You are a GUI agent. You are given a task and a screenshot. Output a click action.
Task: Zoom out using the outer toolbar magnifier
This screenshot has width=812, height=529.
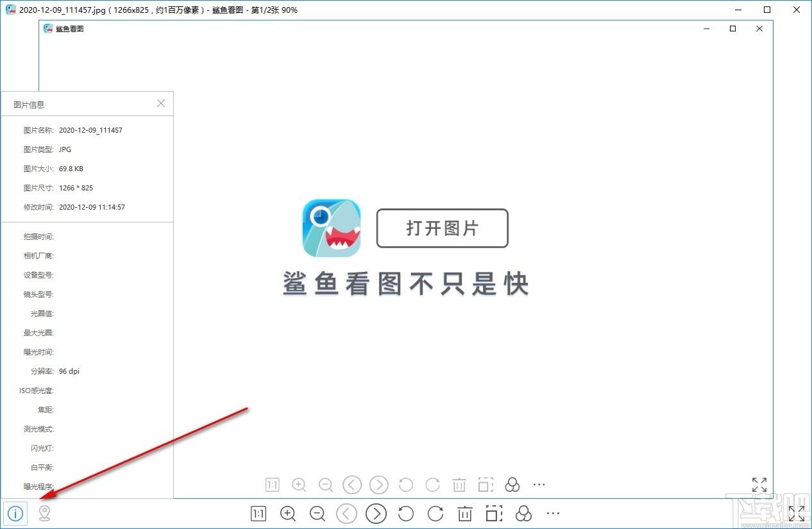pyautogui.click(x=317, y=514)
